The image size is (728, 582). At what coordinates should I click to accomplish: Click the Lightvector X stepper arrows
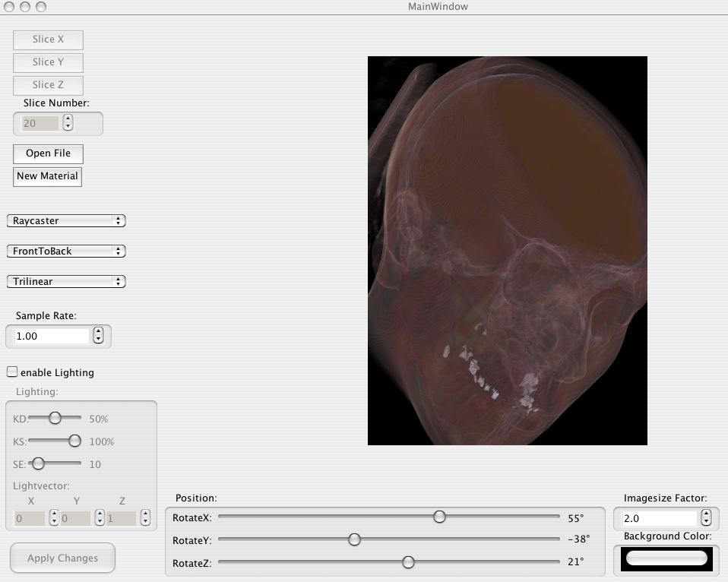pos(54,517)
